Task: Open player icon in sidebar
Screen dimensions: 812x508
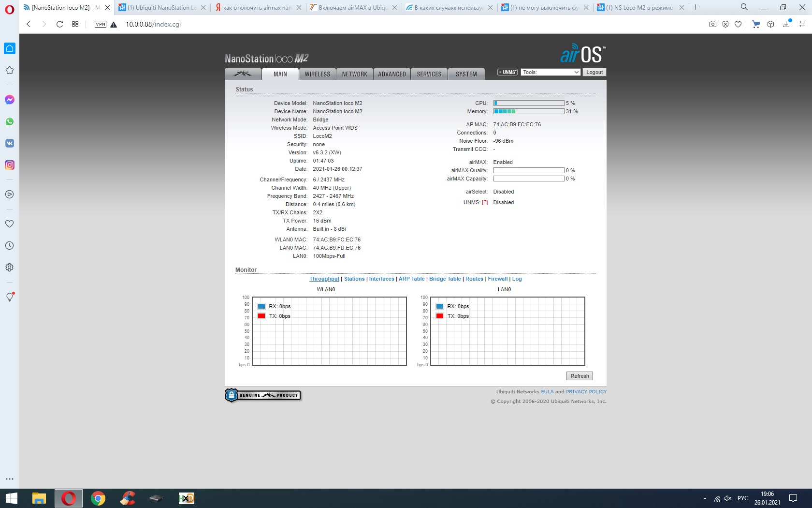Action: [10, 194]
